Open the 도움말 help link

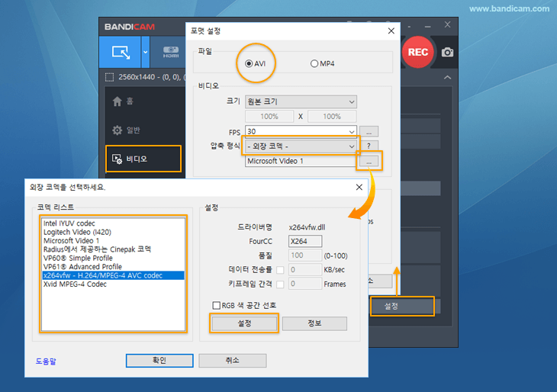click(x=47, y=361)
